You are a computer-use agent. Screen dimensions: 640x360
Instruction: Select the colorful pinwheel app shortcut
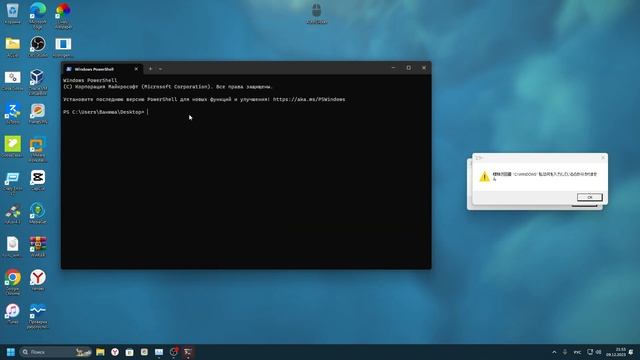(63, 15)
